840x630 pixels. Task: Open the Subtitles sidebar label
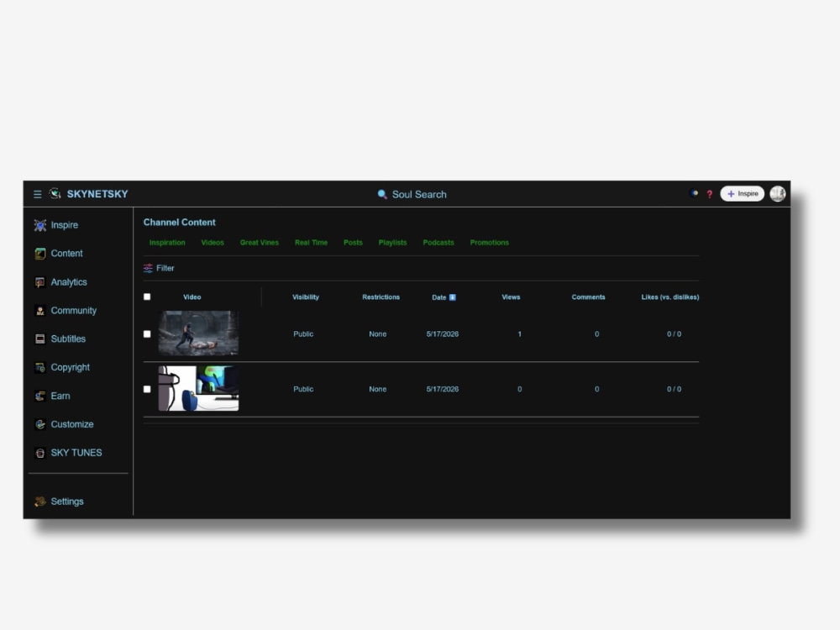(x=68, y=339)
